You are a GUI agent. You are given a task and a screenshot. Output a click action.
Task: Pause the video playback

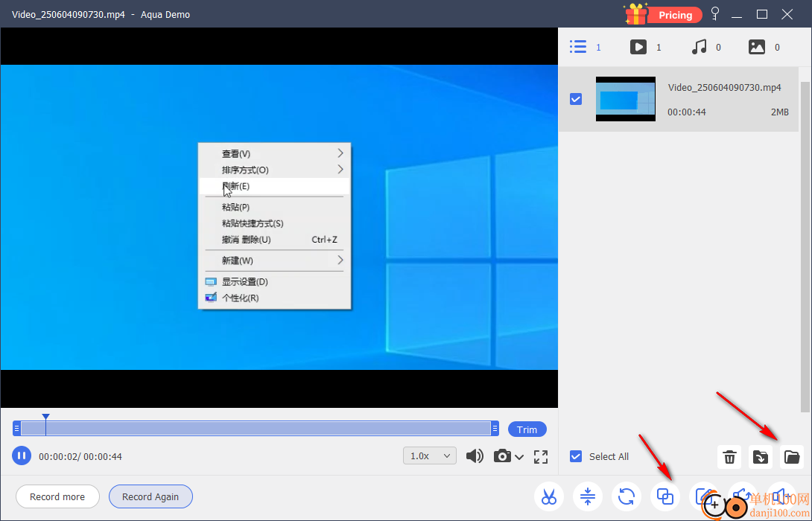[x=22, y=456]
